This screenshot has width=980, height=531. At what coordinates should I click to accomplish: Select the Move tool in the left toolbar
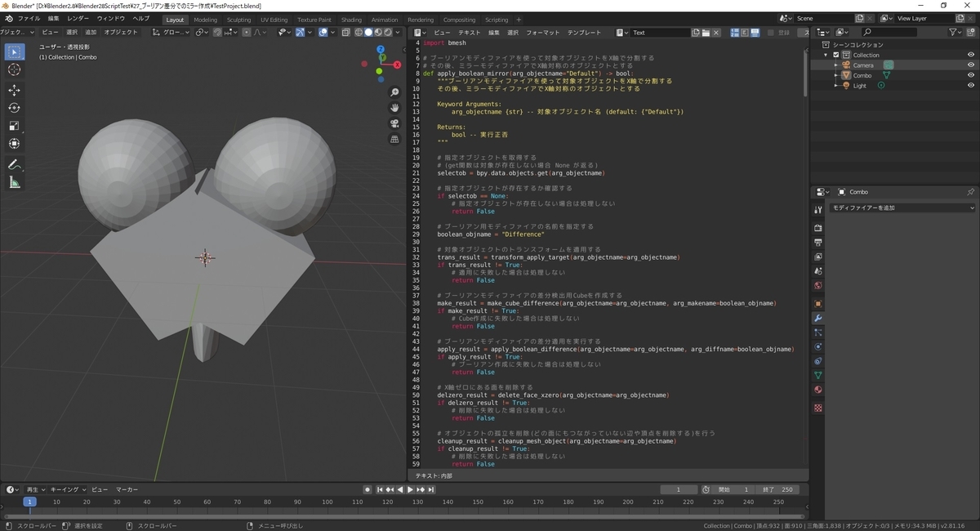pos(14,90)
